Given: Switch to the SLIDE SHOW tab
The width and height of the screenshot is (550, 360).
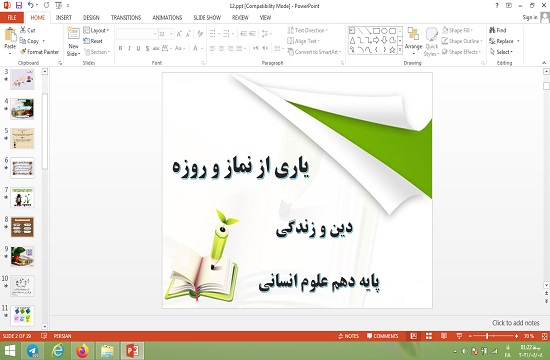Looking at the screenshot, I should [207, 17].
